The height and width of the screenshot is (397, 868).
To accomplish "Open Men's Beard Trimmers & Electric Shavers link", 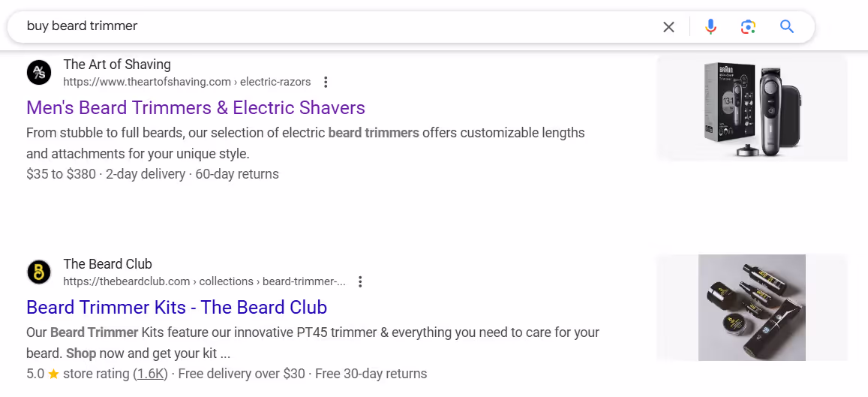I will 195,107.
